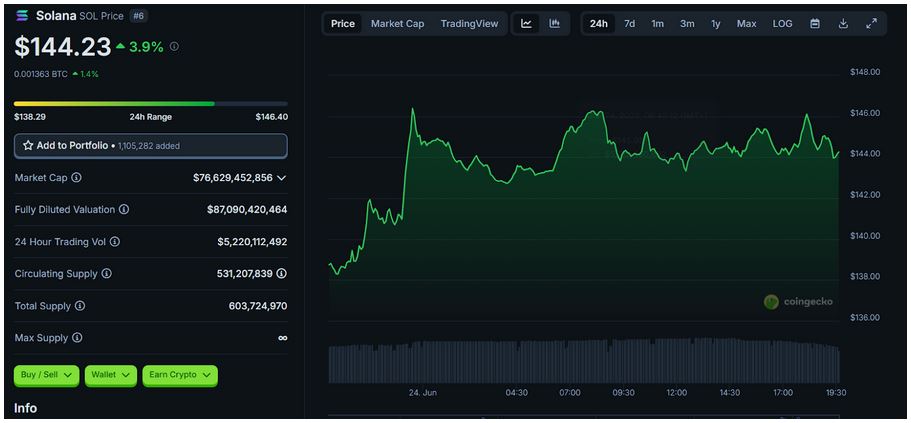Switch to the Price tab
This screenshot has width=911, height=423.
click(343, 24)
